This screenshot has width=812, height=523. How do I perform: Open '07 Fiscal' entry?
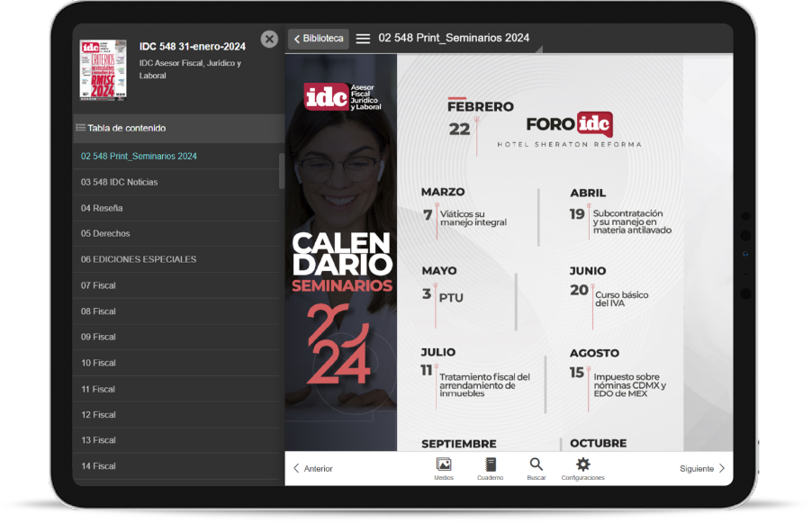pyautogui.click(x=176, y=284)
